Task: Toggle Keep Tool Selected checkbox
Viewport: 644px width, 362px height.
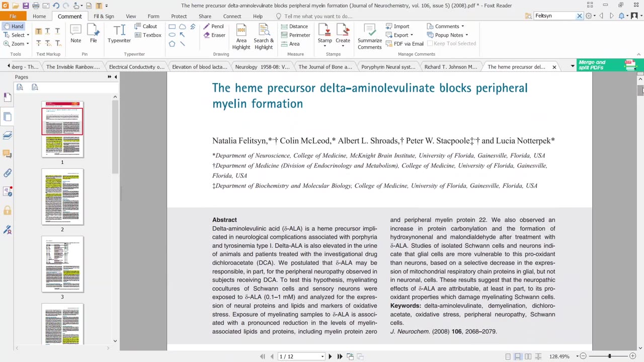Action: pos(451,44)
